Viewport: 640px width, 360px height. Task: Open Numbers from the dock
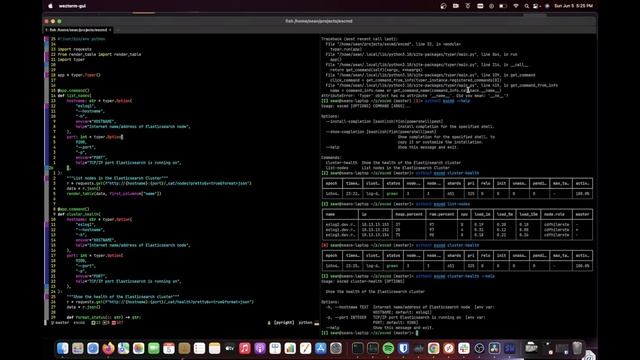290,348
